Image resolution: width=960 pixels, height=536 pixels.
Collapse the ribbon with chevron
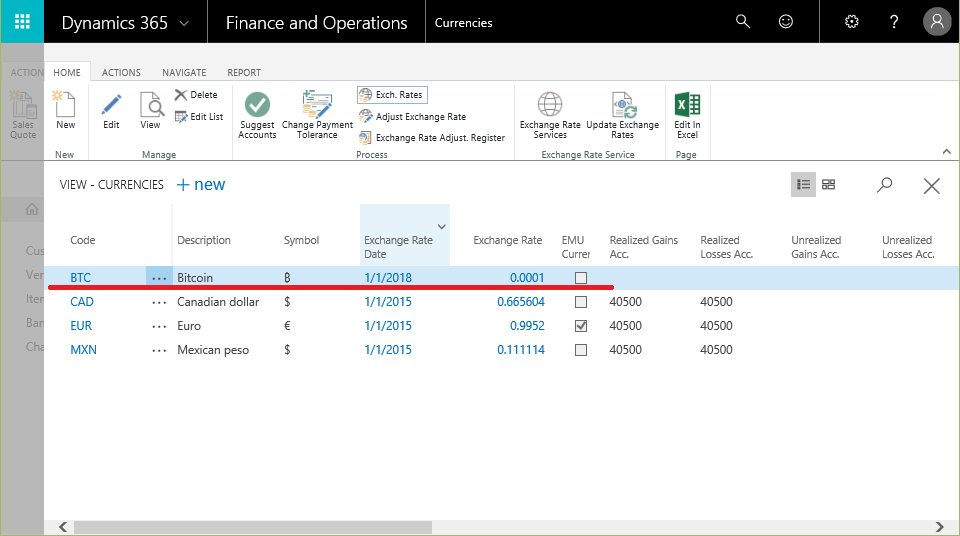point(947,151)
